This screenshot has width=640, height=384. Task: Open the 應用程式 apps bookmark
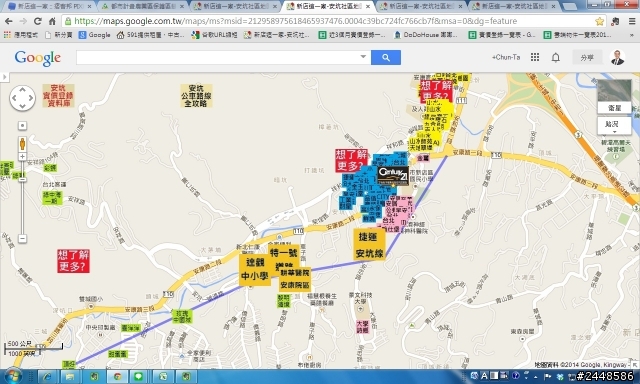21,35
